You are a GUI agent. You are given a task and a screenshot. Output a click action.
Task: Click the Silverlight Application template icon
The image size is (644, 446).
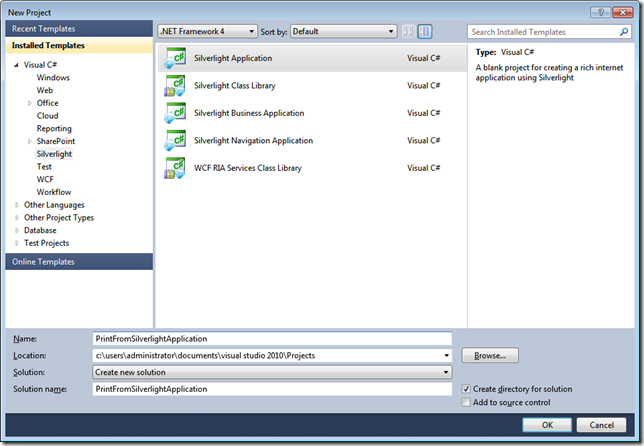(175, 58)
